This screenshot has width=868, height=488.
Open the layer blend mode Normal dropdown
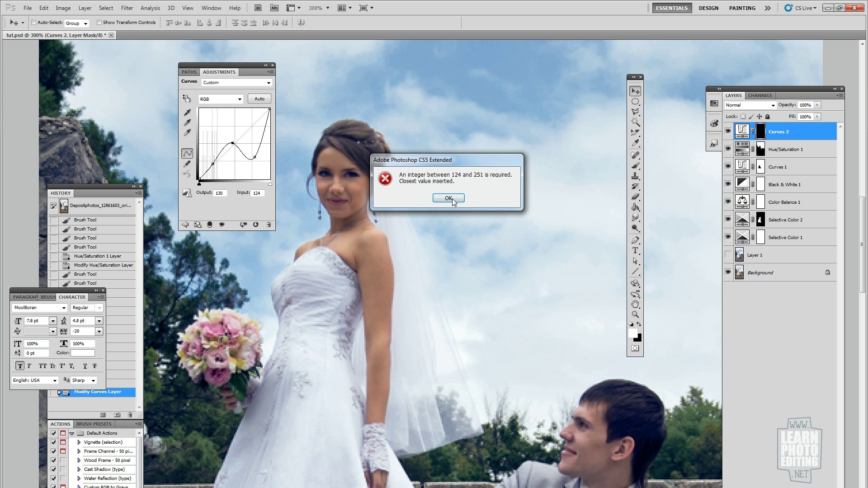tap(750, 105)
